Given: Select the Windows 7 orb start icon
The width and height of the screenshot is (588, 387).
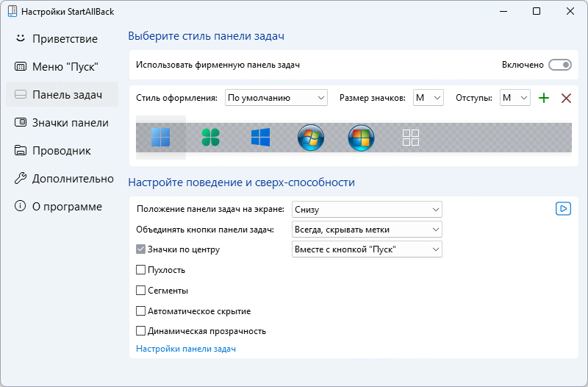Looking at the screenshot, I should 311,137.
